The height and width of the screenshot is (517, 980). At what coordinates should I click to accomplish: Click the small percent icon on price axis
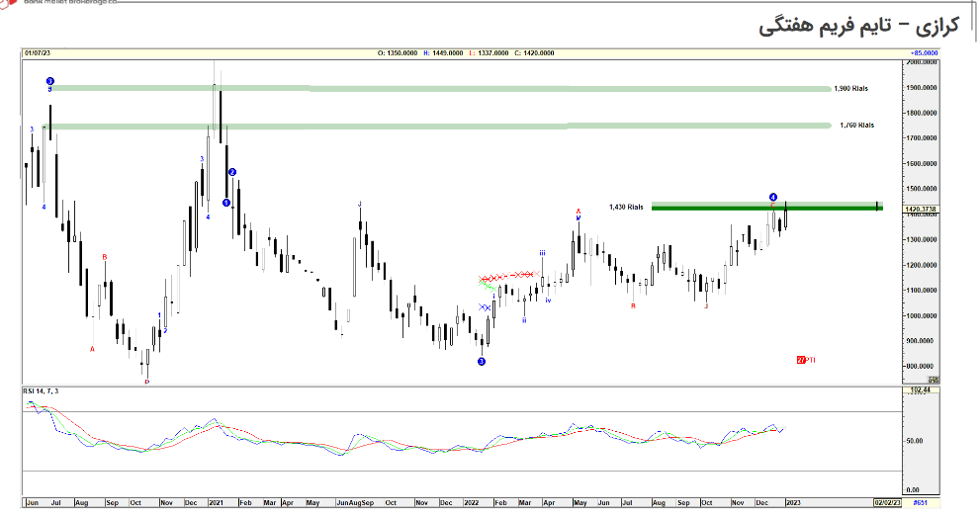(x=933, y=379)
